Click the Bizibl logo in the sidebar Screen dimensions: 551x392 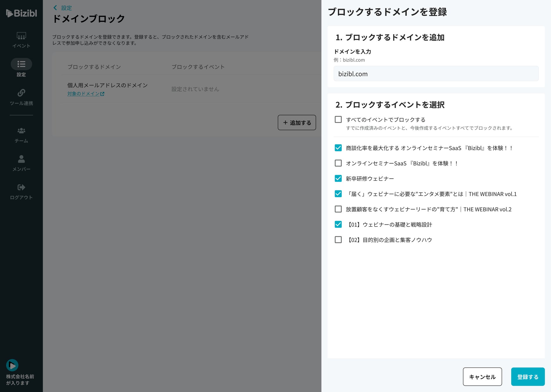(21, 13)
